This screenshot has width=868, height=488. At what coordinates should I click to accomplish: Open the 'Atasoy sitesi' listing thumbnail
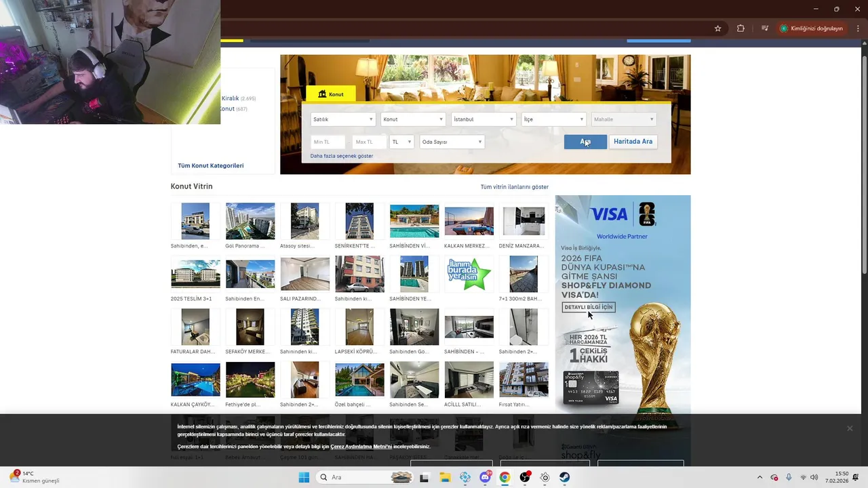[304, 221]
